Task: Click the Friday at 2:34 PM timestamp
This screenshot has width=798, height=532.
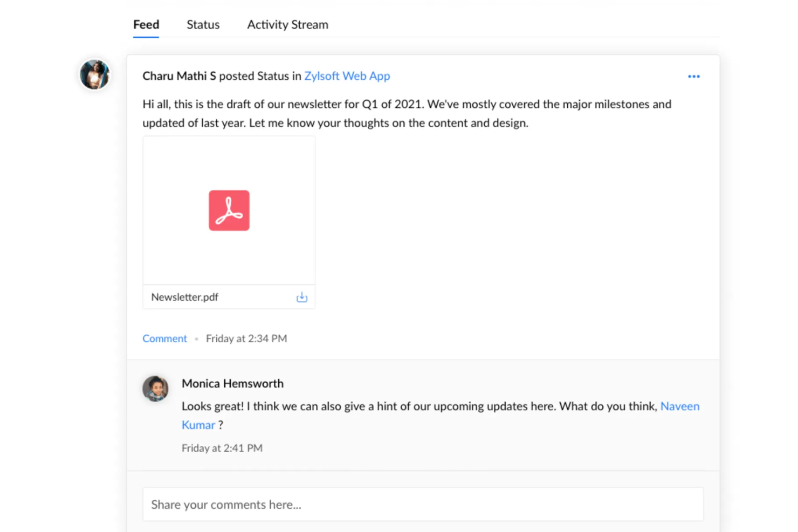Action: [246, 338]
